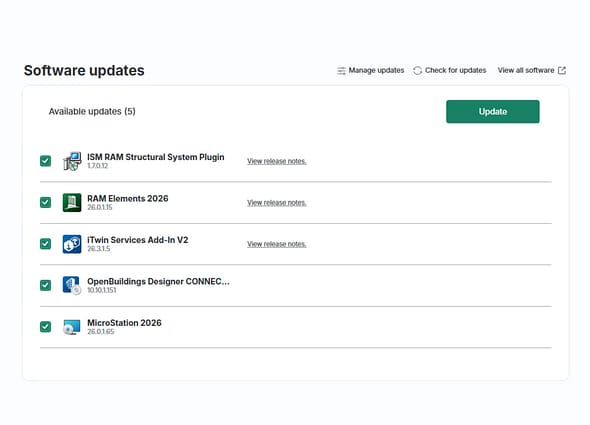The width and height of the screenshot is (590, 425).
Task: Click the Check for updates refresh icon
Action: click(417, 70)
